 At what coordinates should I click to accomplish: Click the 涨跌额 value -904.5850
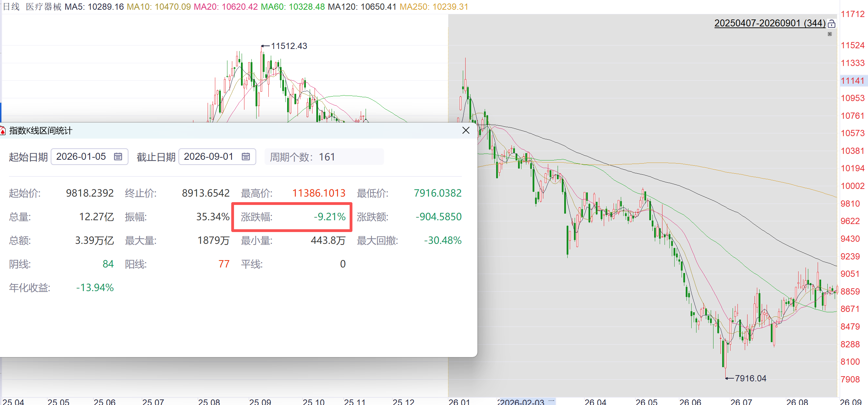(x=439, y=217)
